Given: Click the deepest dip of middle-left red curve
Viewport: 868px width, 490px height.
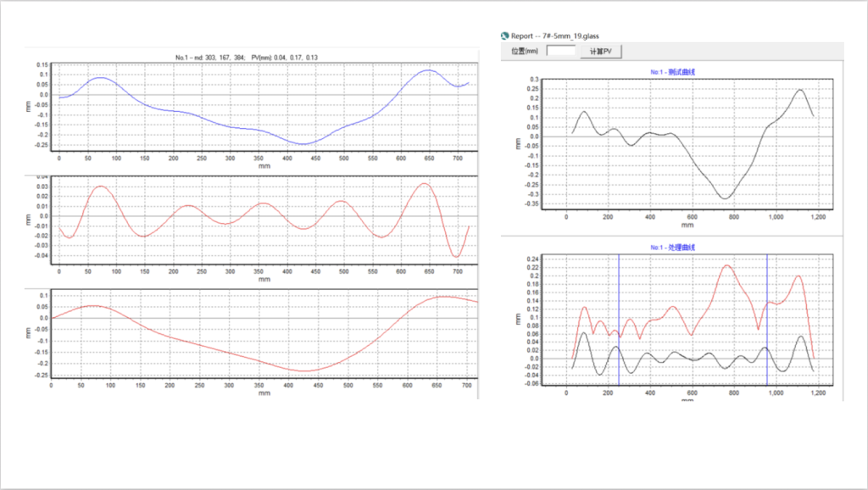Looking at the screenshot, I should 457,256.
